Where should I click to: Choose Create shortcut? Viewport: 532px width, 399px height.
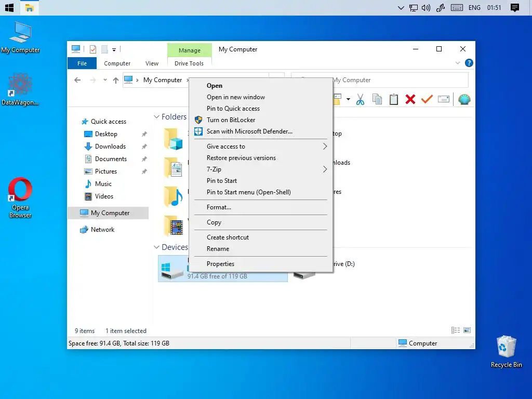[x=261, y=237]
